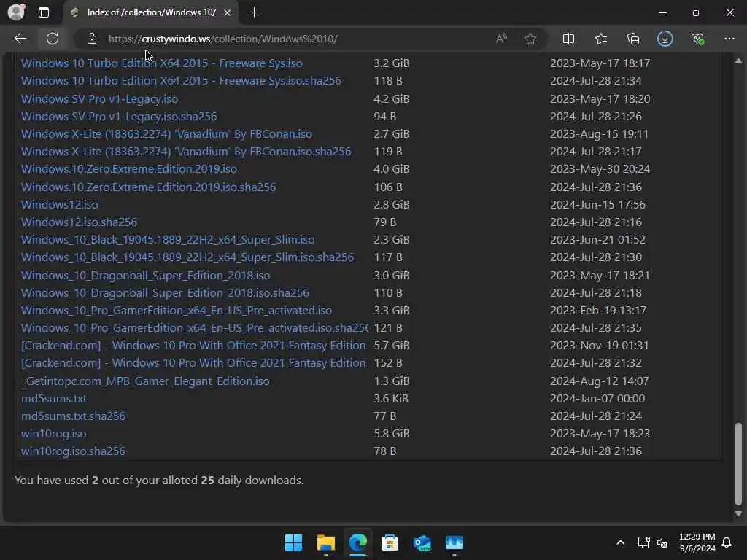
Task: Open md5sums.txt
Action: (x=54, y=399)
